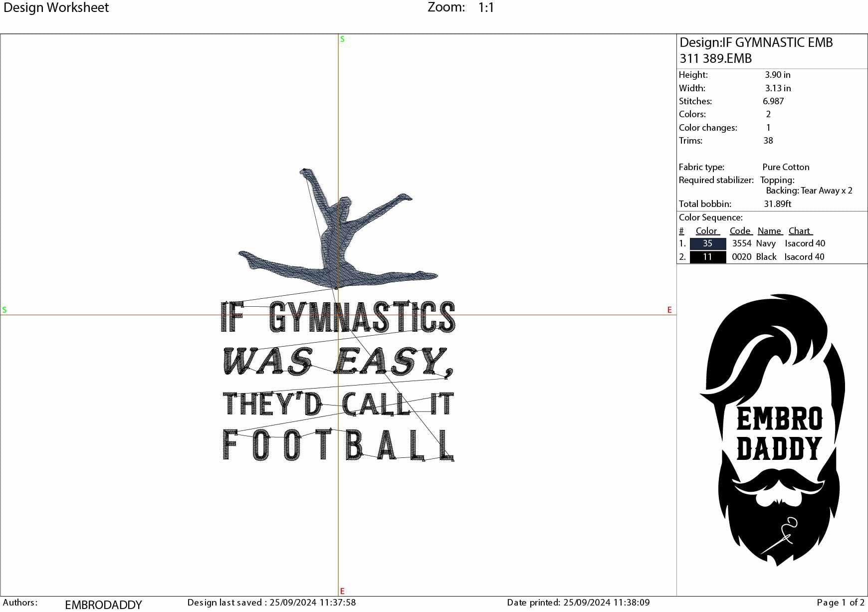This screenshot has width=868, height=612.
Task: Click the green 'S' marker on left edge
Action: pyautogui.click(x=4, y=310)
